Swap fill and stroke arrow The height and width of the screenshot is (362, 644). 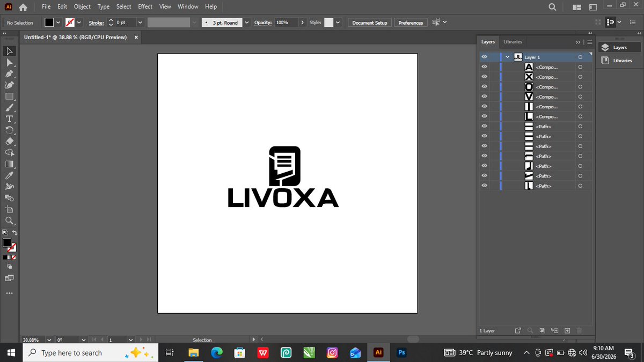(x=14, y=233)
